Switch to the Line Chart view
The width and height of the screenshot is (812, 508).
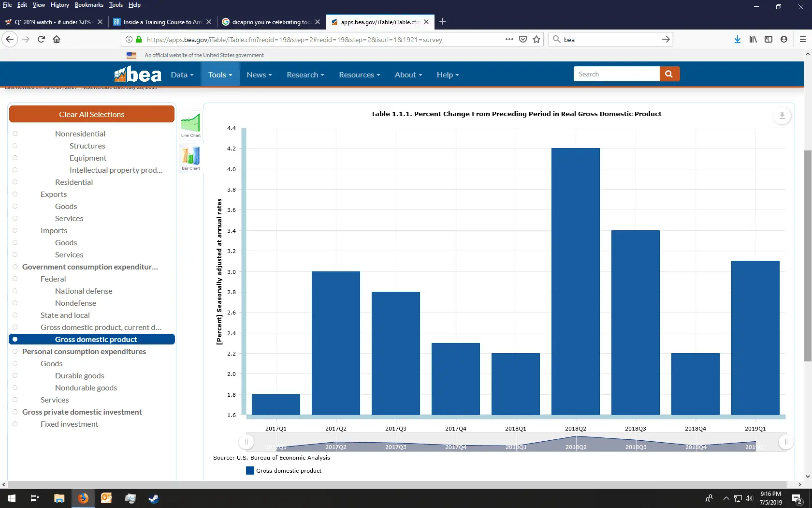tap(190, 125)
